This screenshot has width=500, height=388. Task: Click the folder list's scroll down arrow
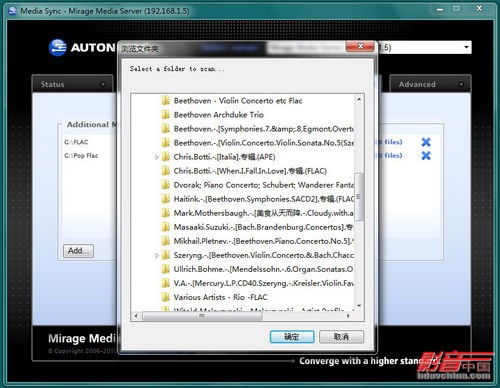tap(359, 305)
